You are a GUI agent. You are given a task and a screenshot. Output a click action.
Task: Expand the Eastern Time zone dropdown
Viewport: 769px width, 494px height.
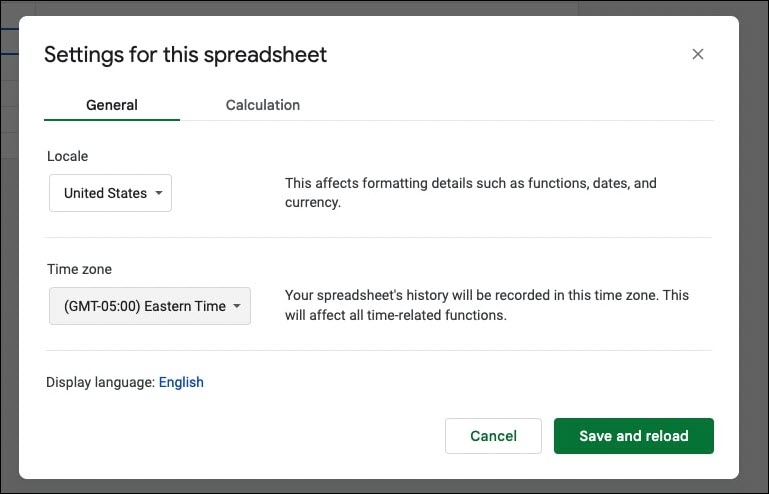(150, 306)
